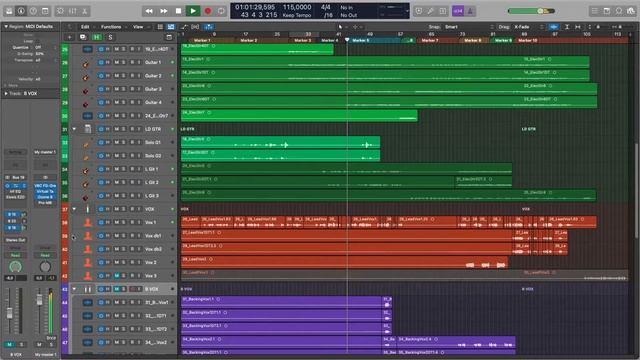Open the Editors scissors button
The image size is (640, 360).
(85, 11)
